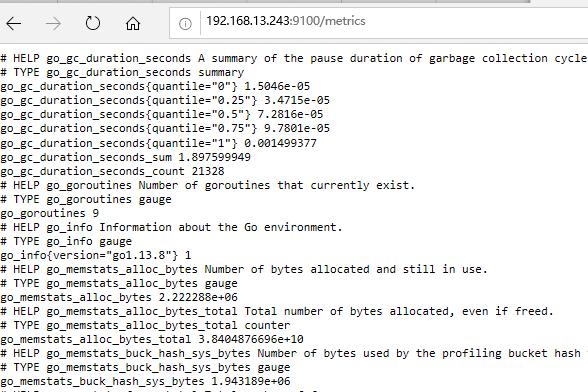Click the TYPE go_memstats_alloc_bytes_total counter line
Image resolution: width=588 pixels, height=392 pixels.
145,325
